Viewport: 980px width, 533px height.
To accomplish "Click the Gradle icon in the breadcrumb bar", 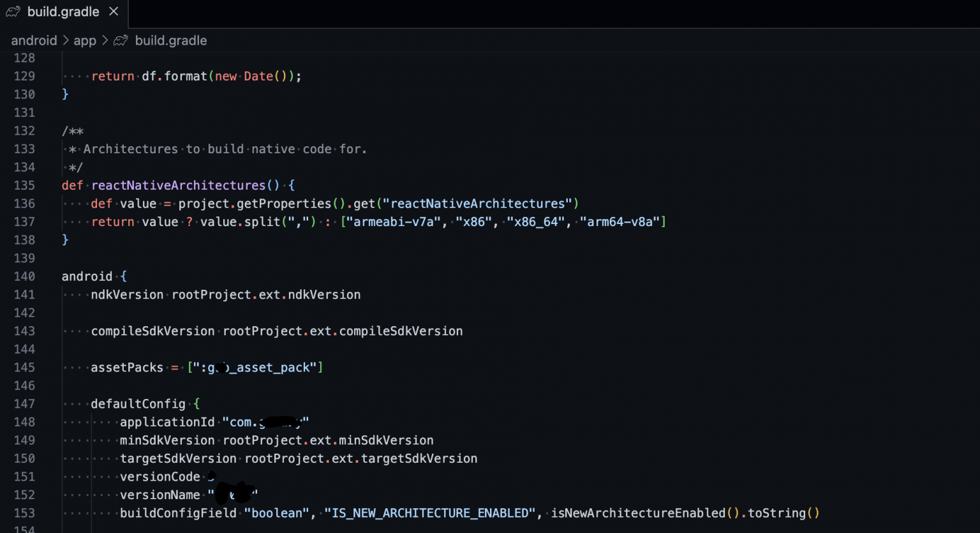I will [x=121, y=40].
